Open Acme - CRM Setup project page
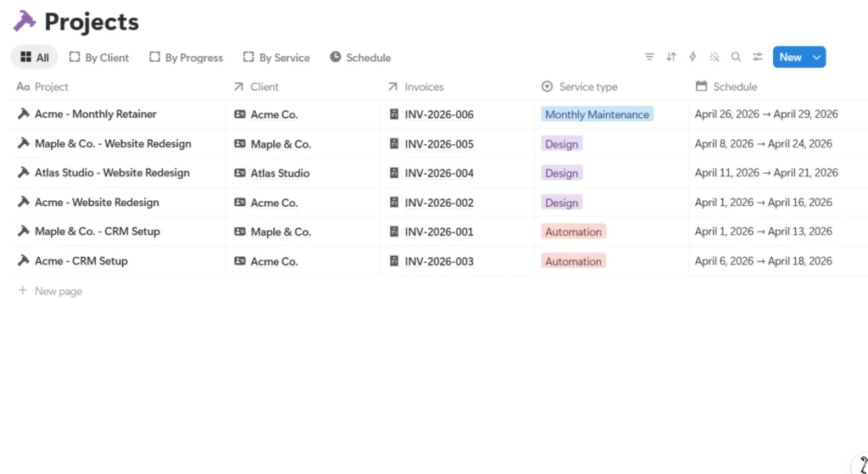The image size is (868, 474). (81, 261)
